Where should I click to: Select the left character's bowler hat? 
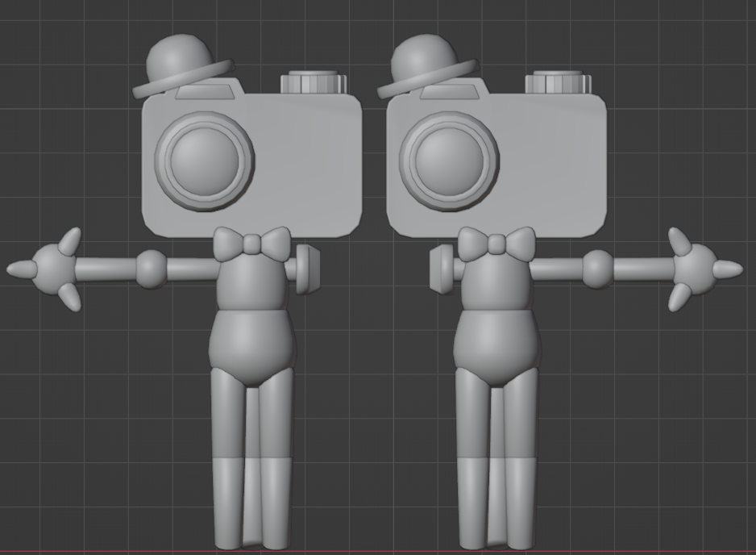coord(180,63)
